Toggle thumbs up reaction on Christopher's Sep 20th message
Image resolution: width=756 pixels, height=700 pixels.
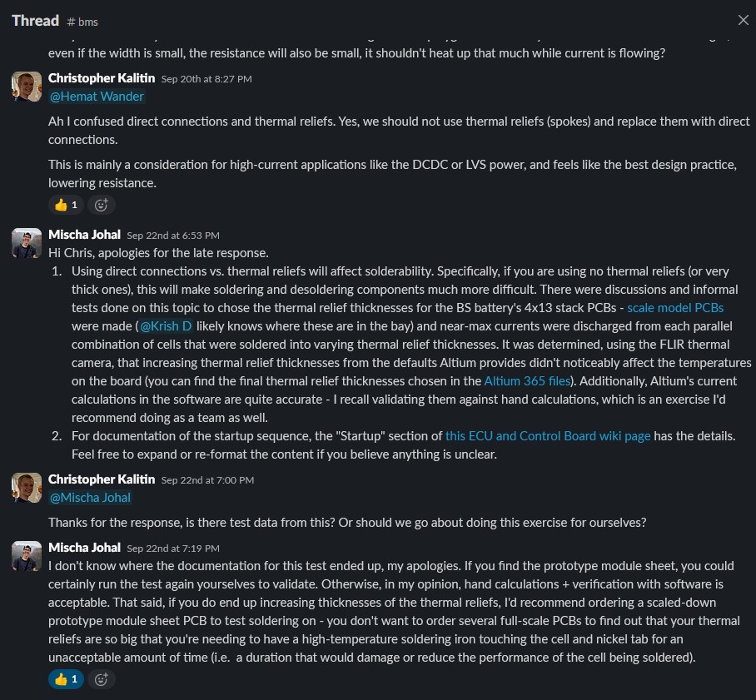66,204
